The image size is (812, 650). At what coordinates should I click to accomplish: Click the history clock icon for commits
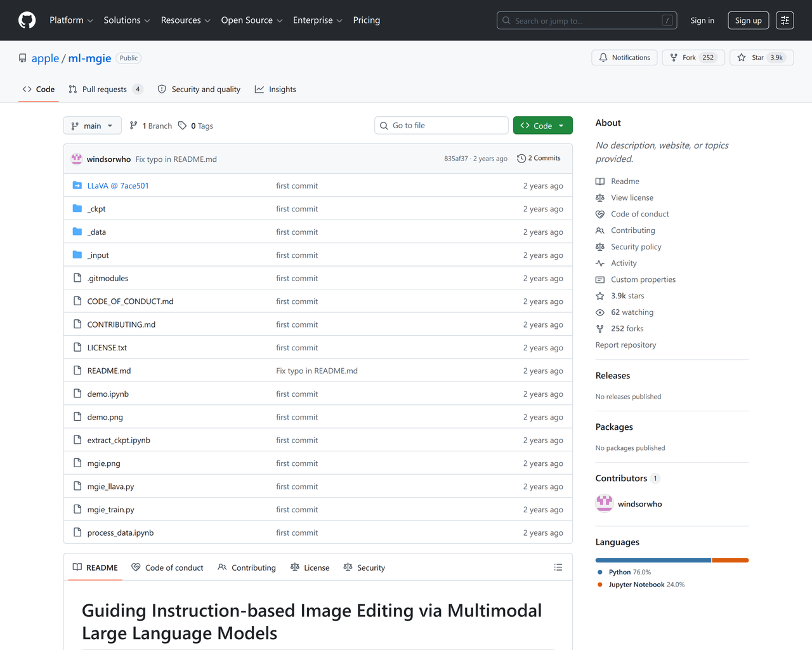coord(521,159)
